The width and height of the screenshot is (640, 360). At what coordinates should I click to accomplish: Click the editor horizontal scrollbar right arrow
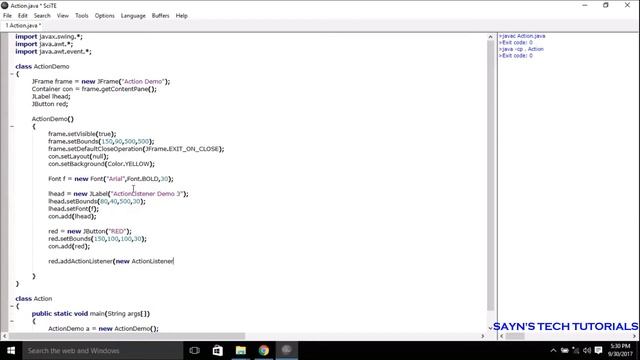click(x=482, y=336)
